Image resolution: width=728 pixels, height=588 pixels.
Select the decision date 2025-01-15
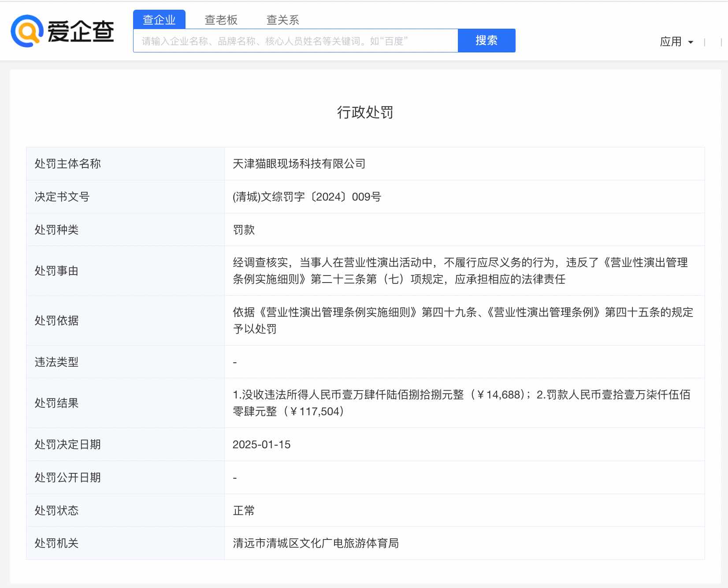[x=262, y=444]
